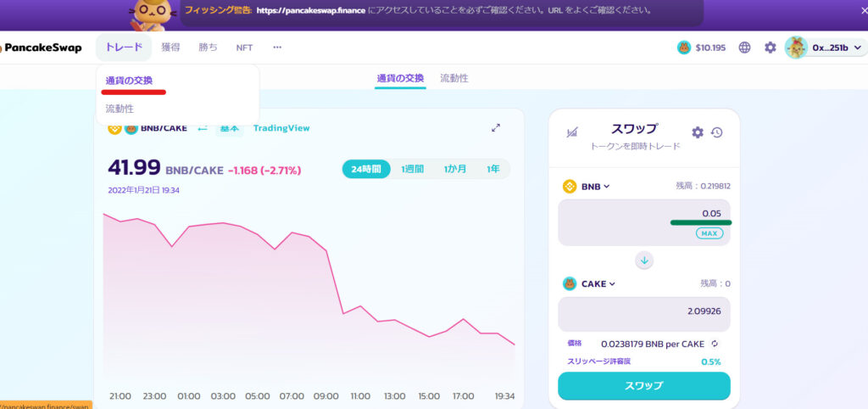Viewport: 868px width, 409px height.
Task: Open wallet avatar 0x...251b menu
Action: [x=826, y=48]
